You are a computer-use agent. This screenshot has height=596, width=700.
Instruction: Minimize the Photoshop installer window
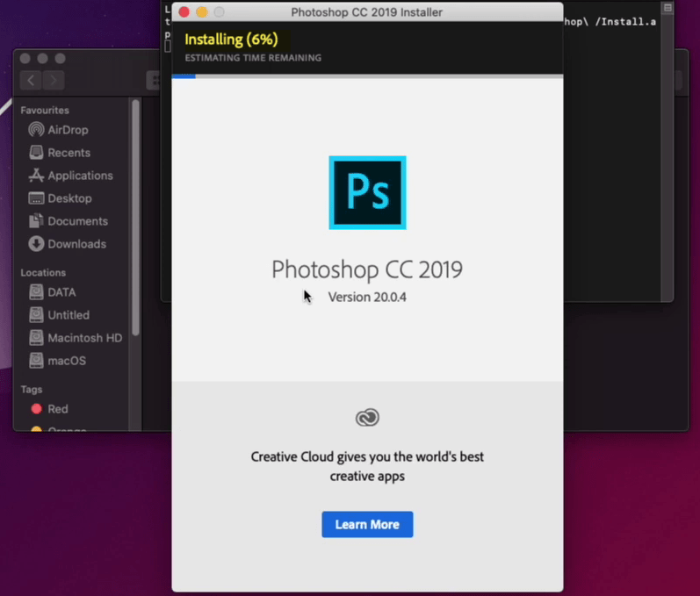pos(202,12)
